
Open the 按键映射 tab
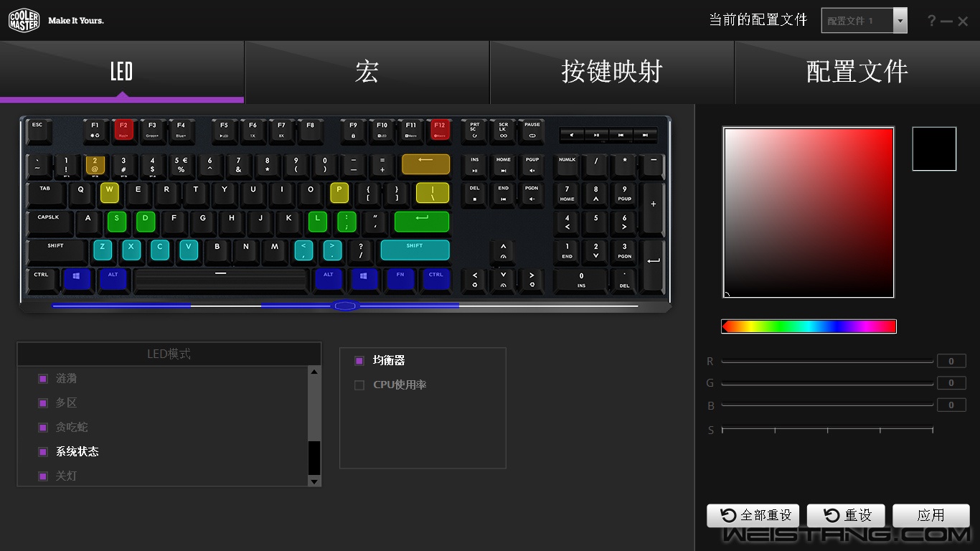click(611, 72)
